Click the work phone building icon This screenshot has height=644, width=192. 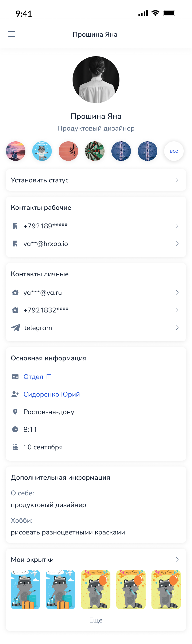point(15,225)
